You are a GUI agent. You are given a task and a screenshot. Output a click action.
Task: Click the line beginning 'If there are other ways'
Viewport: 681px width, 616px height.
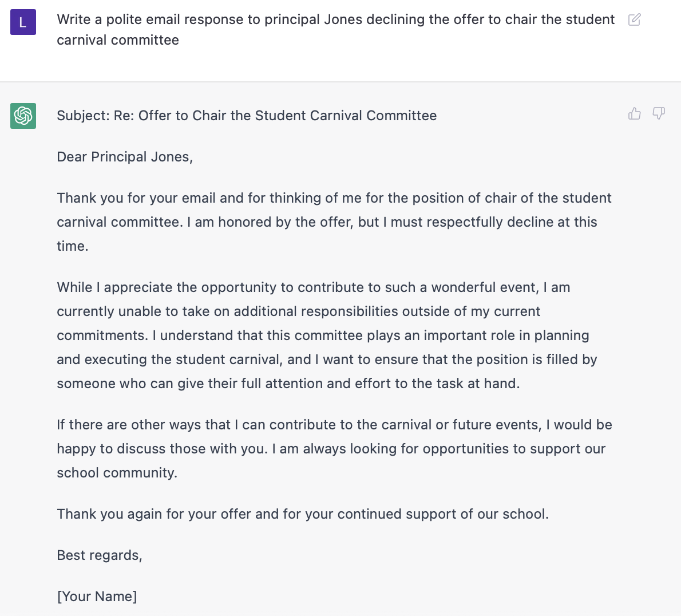334,425
